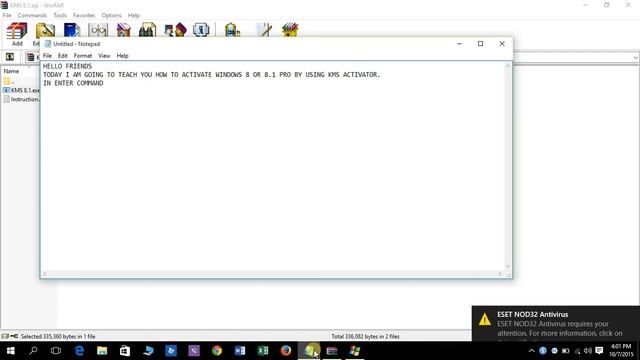640x360 pixels.
Task: Click the WinRAR icon in its title bar
Action: pos(4,5)
